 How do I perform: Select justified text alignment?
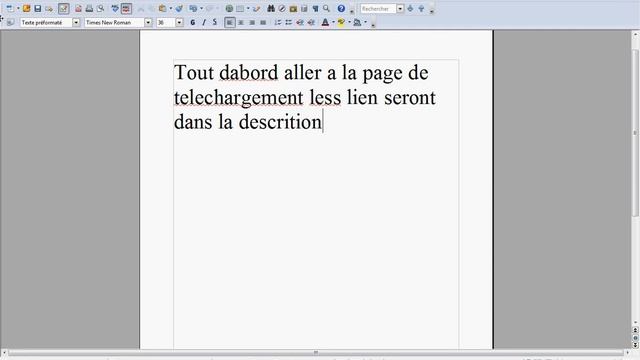coord(263,22)
